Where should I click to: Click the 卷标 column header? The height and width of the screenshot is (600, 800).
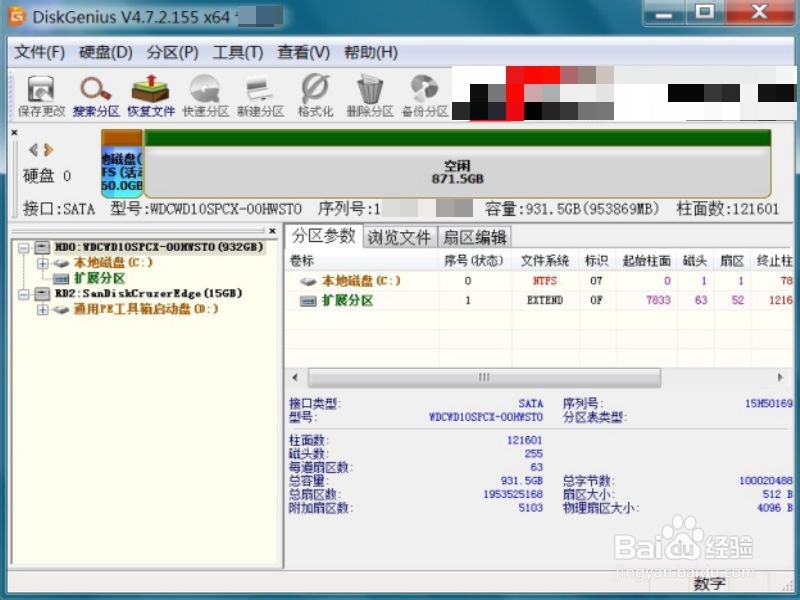pos(362,261)
